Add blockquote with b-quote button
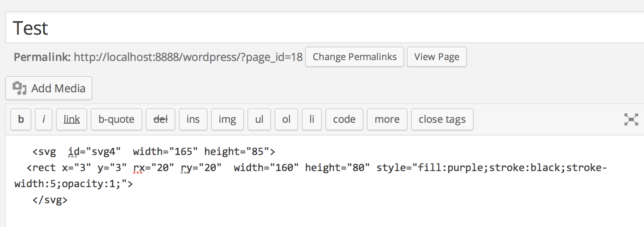The width and height of the screenshot is (644, 227). tap(117, 119)
